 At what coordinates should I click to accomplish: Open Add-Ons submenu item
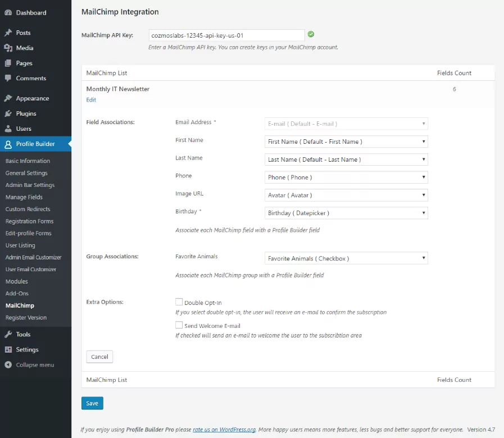pyautogui.click(x=17, y=293)
